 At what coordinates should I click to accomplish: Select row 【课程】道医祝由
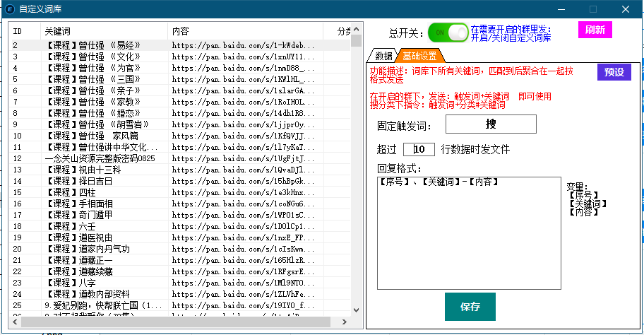point(180,237)
